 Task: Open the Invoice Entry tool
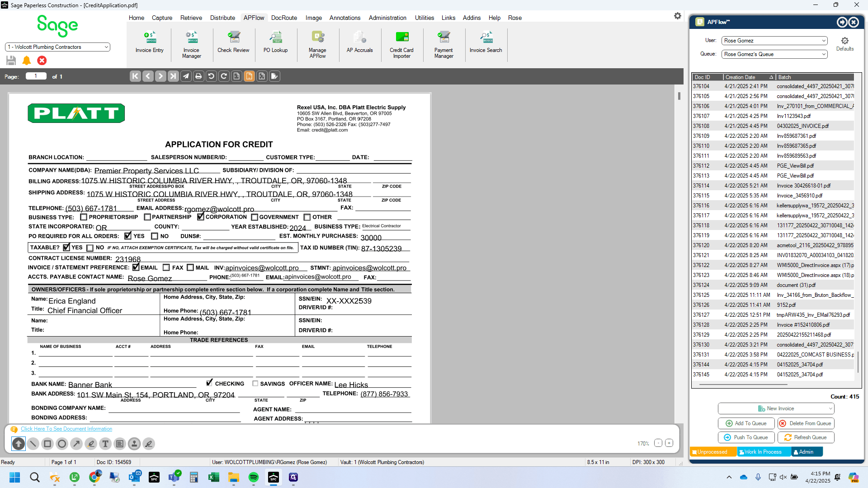click(150, 42)
